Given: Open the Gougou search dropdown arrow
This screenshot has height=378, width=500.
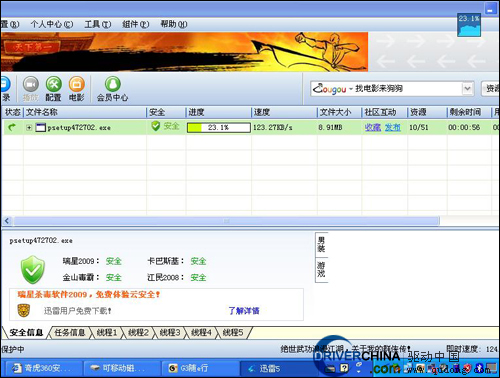Looking at the screenshot, I should pyautogui.click(x=467, y=89).
